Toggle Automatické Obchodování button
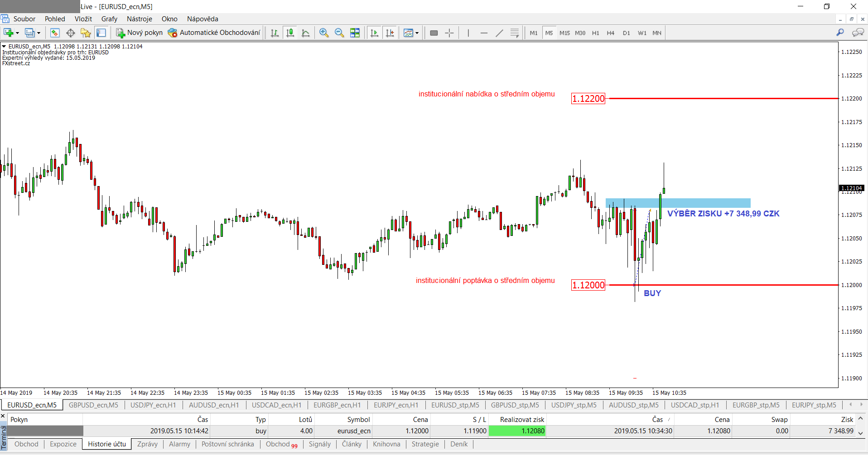Viewport: 868px width, 455px height. click(x=214, y=33)
